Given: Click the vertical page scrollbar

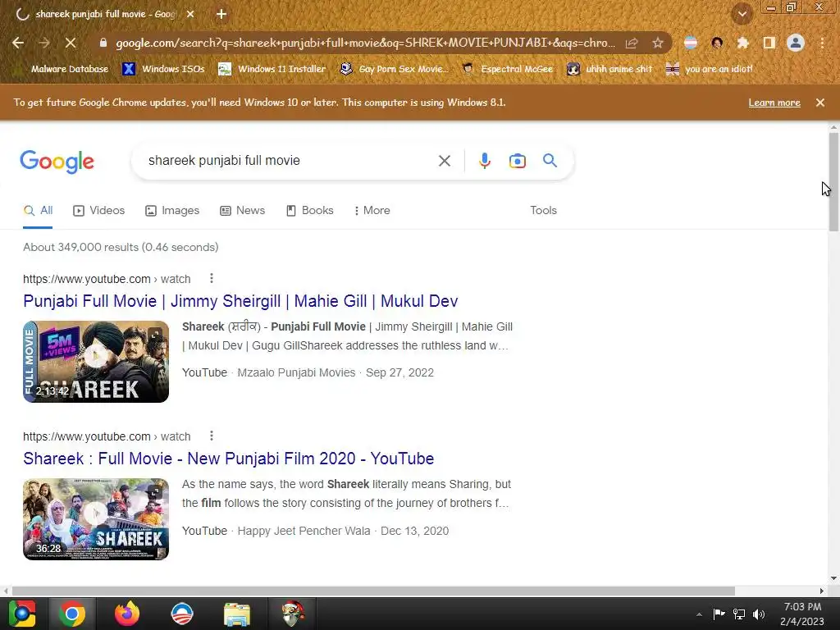Looking at the screenshot, I should (833, 182).
